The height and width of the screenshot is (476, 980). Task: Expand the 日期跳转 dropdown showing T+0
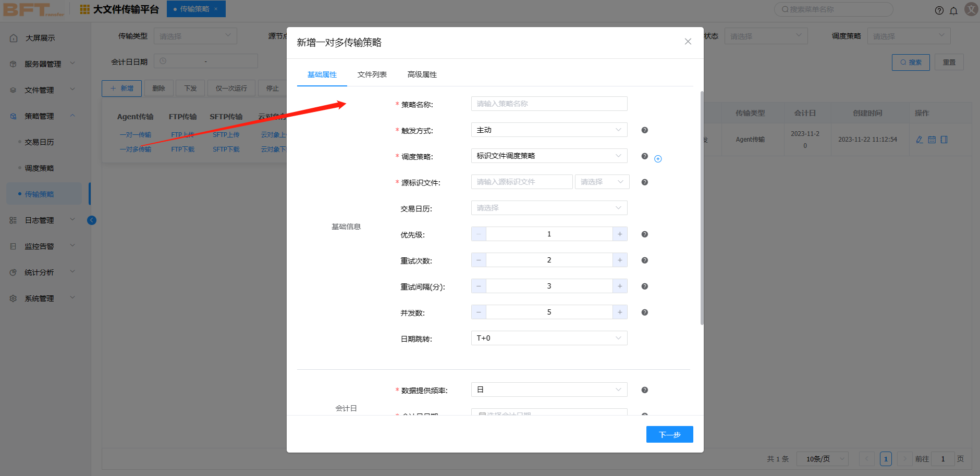(548, 339)
